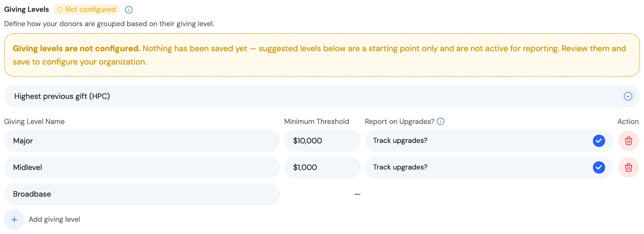Click the Not configured warning icon
Viewport: 644px width, 234px height.
(x=60, y=10)
